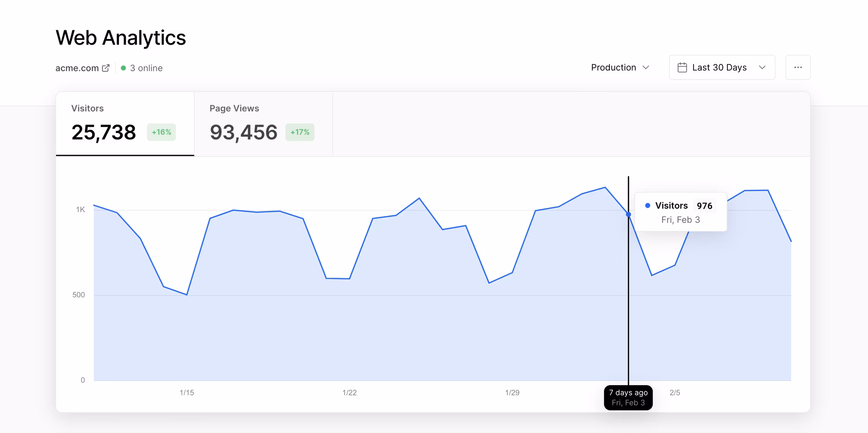The width and height of the screenshot is (868, 433).
Task: Click the 1K y-axis label
Action: coord(80,209)
